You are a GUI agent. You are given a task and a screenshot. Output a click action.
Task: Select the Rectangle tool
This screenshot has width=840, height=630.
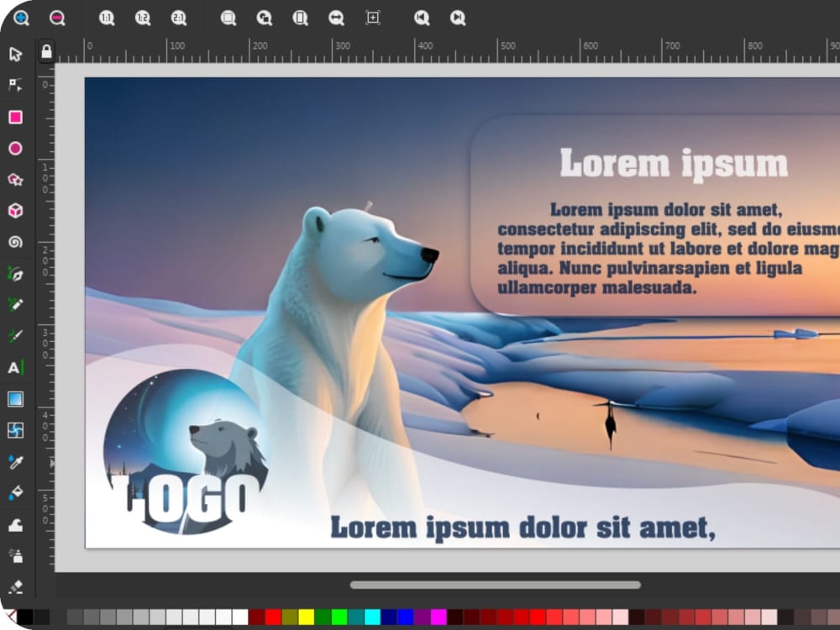[15, 118]
